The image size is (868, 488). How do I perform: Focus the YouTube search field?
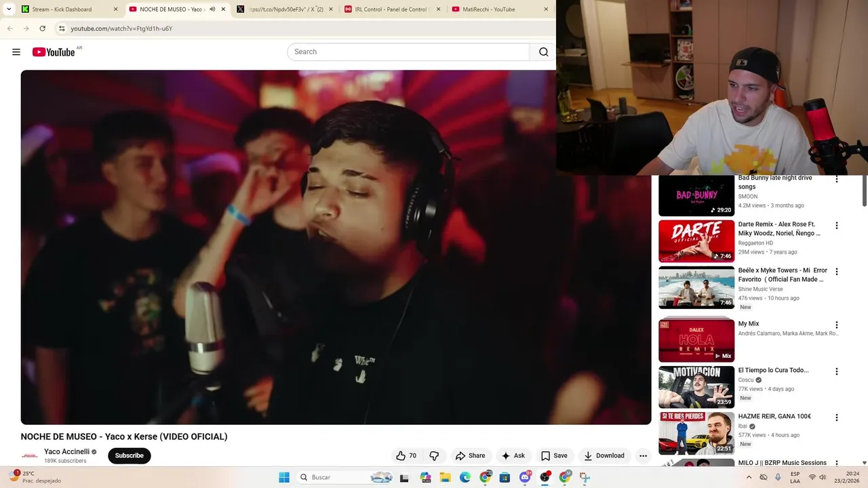(408, 52)
